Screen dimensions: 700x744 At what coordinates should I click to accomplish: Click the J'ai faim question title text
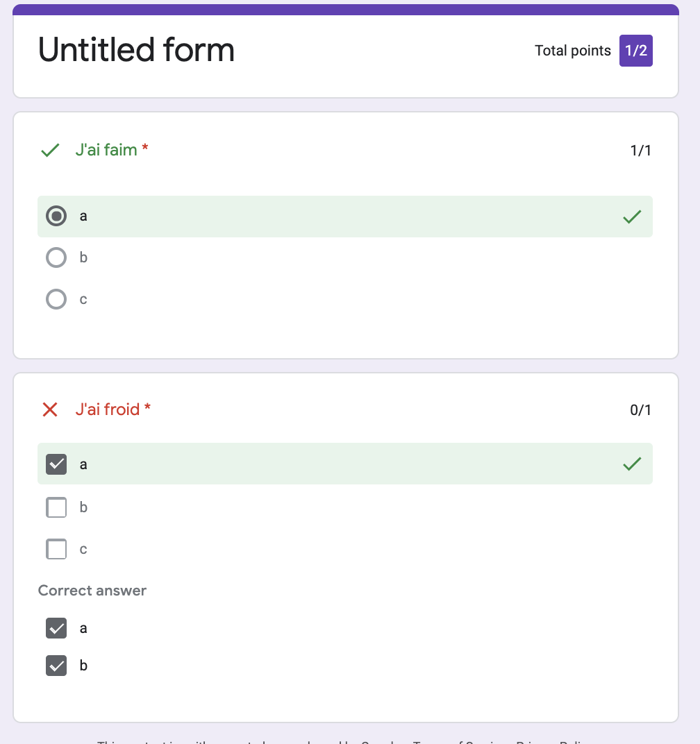106,150
